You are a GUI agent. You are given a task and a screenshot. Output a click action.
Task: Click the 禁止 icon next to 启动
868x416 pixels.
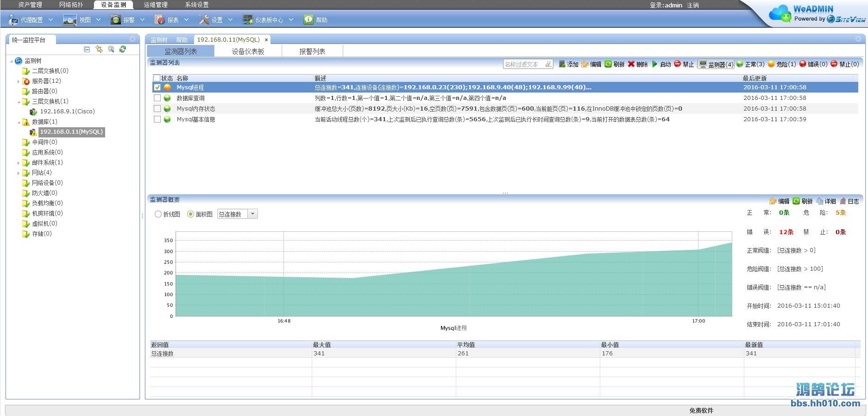point(677,64)
